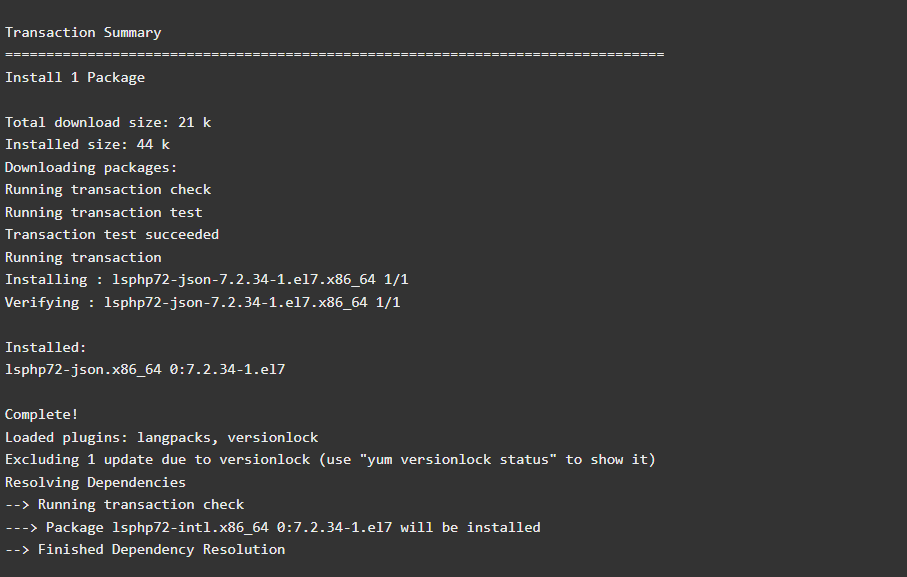Select the "Installed:" label line
Screen dimensions: 907x577
(x=46, y=347)
